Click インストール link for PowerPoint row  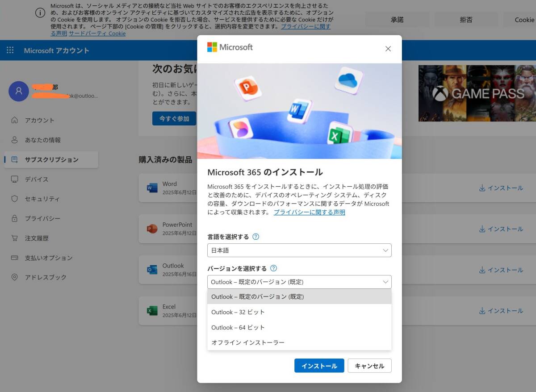pos(501,229)
